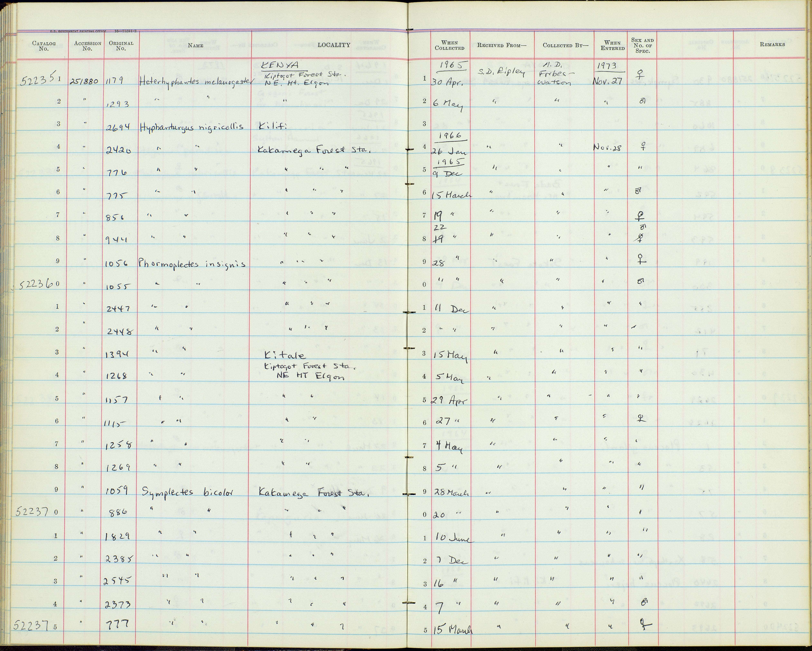812x651 pixels.
Task: Click the 'Original No.' column header
Action: [x=121, y=46]
